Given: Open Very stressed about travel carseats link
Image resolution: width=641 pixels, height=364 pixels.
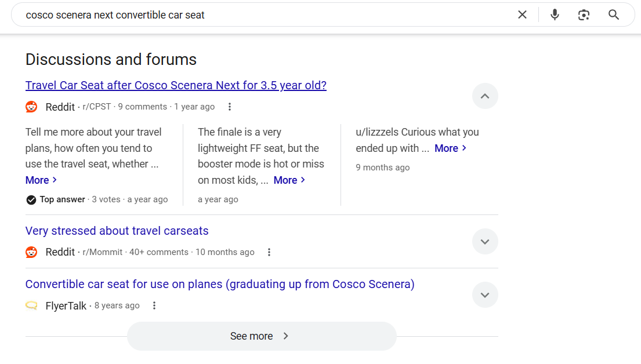Looking at the screenshot, I should [x=117, y=231].
